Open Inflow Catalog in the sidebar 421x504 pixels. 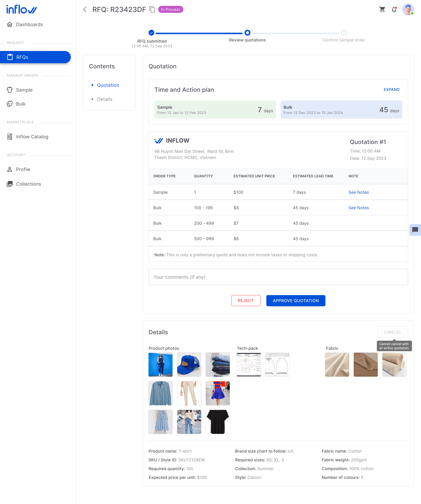[32, 137]
